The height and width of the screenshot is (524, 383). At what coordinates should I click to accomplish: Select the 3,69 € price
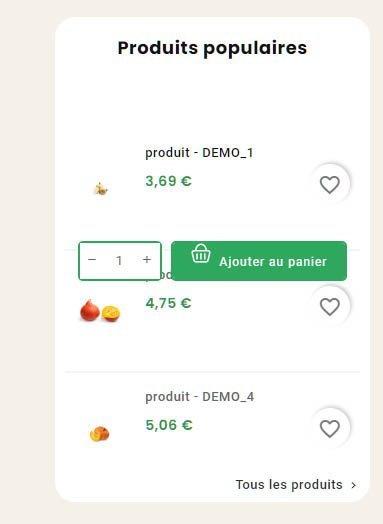[x=168, y=181]
